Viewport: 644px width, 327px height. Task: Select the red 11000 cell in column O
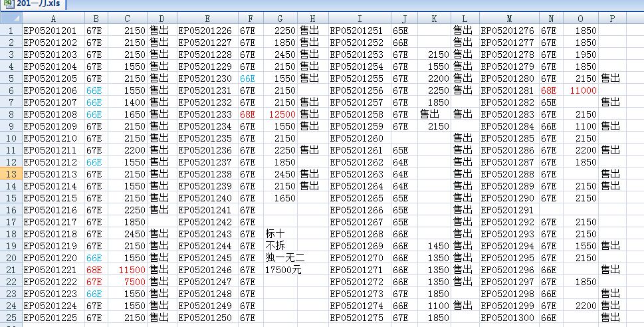pyautogui.click(x=582, y=90)
